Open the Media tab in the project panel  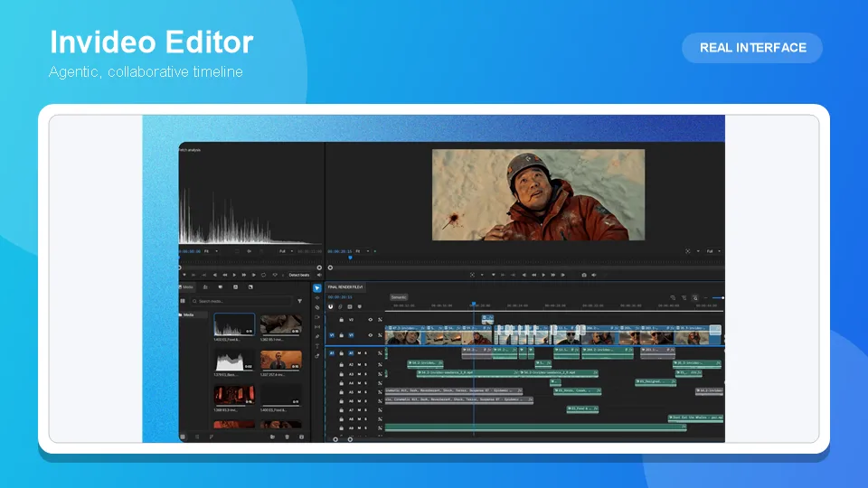tap(186, 287)
